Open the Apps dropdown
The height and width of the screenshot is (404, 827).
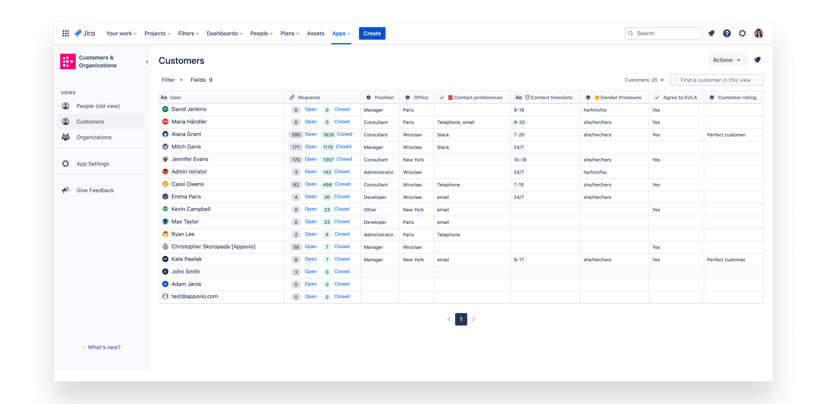pyautogui.click(x=341, y=33)
